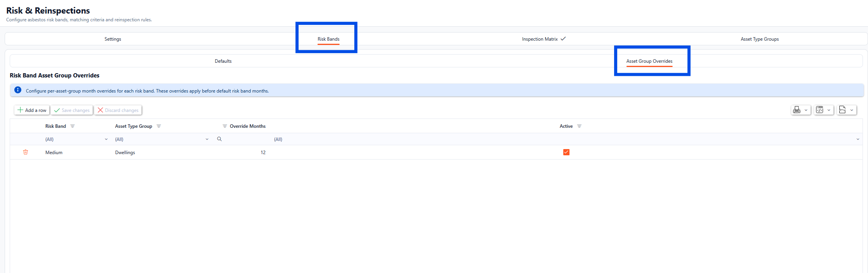This screenshot has width=868, height=273.
Task: Open the Defaults sub-tab
Action: 223,61
